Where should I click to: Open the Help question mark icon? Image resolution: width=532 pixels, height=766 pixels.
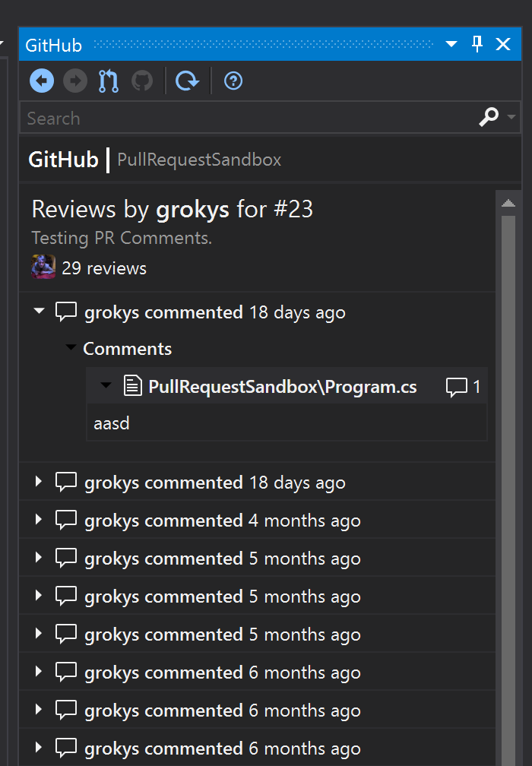(233, 81)
